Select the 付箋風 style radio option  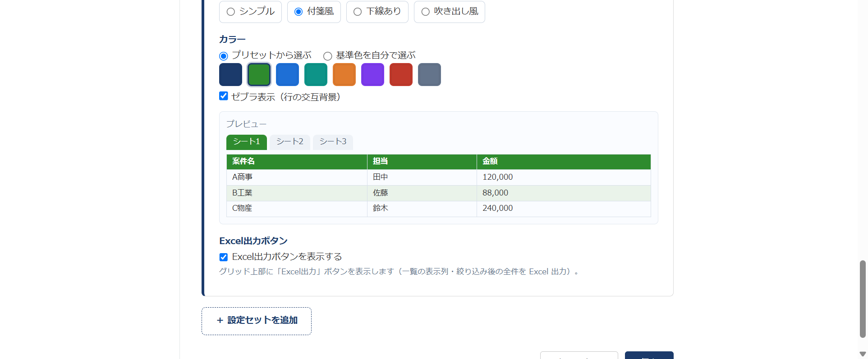[x=314, y=12]
